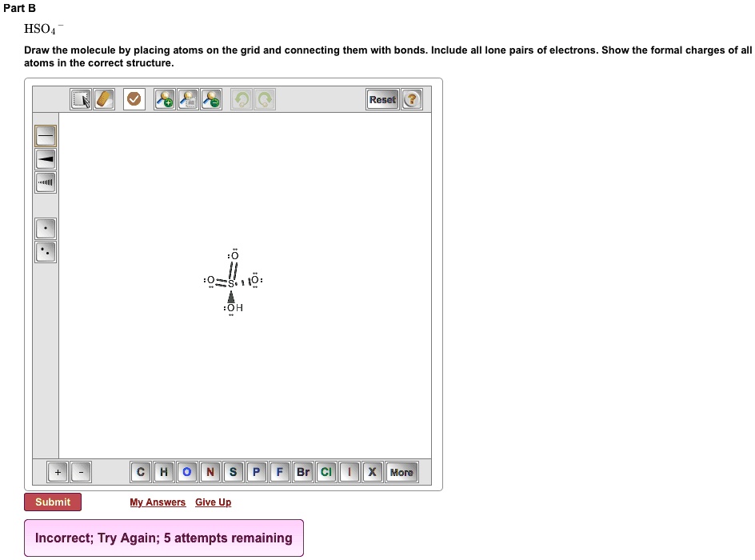Image resolution: width=755 pixels, height=560 pixels.
Task: Open More element options
Action: tap(401, 472)
